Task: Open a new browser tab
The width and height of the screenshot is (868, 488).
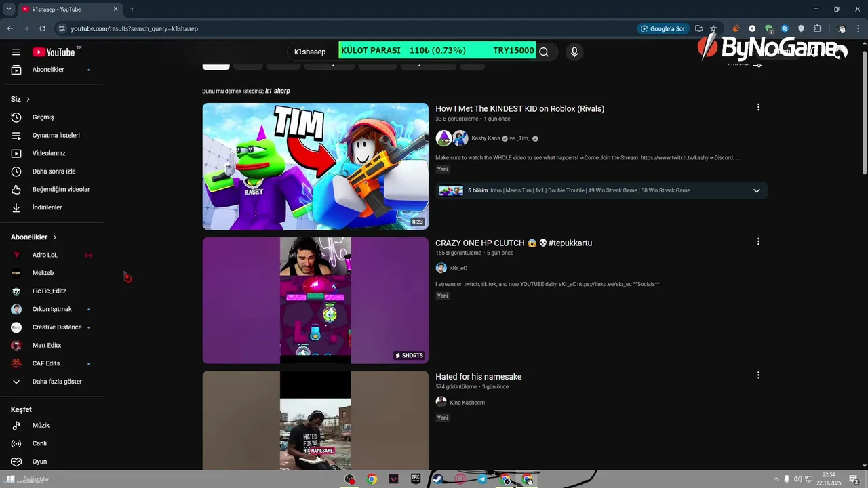Action: tap(132, 9)
